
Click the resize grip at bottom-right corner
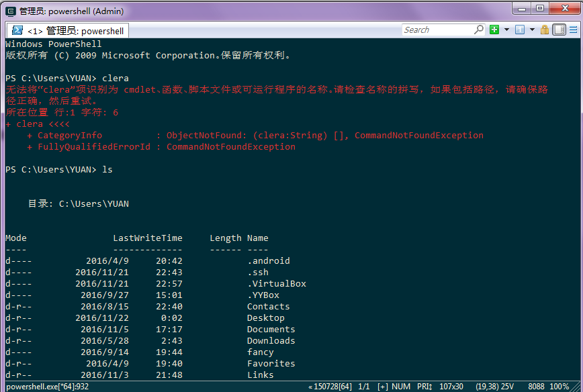576,387
